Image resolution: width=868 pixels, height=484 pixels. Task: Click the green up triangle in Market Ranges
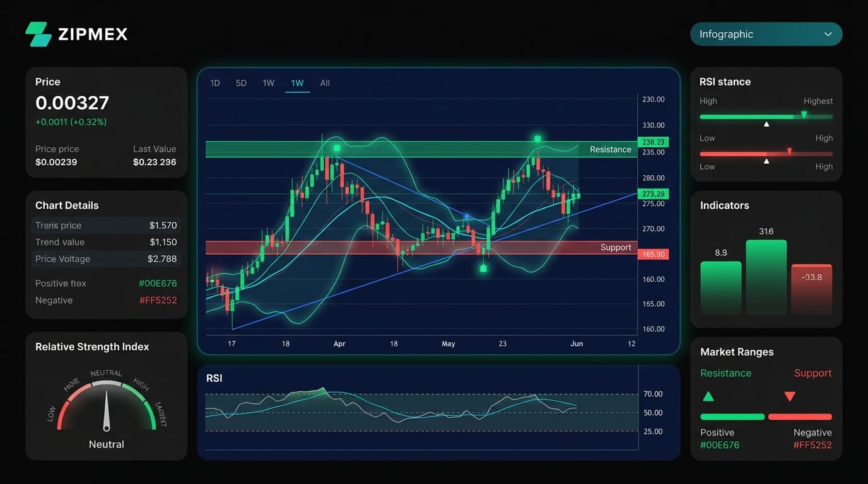point(708,396)
